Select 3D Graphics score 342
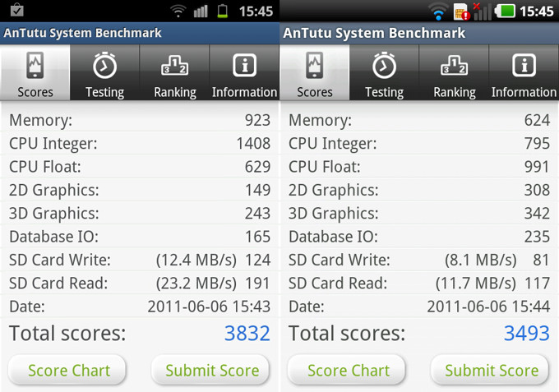 click(x=537, y=213)
